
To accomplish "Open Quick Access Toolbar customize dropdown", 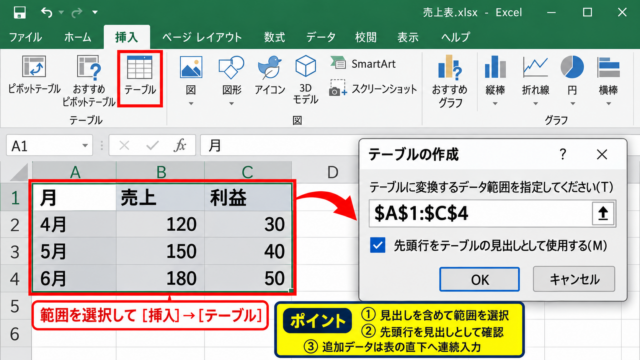I will 95,13.
